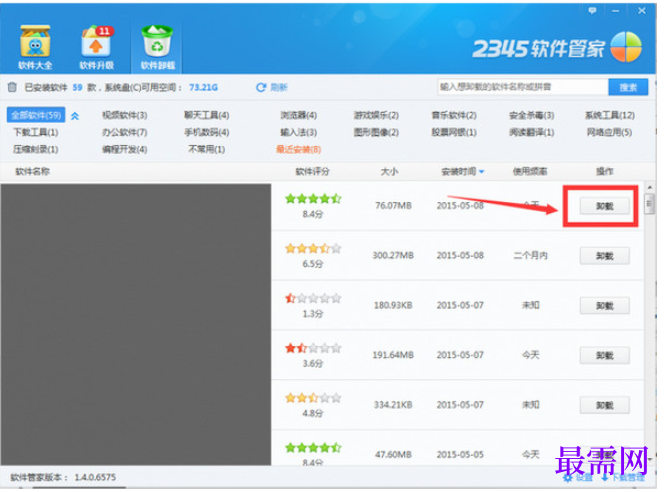Select 游戏娱乐(2) category
This screenshot has width=667, height=492.
click(x=376, y=115)
